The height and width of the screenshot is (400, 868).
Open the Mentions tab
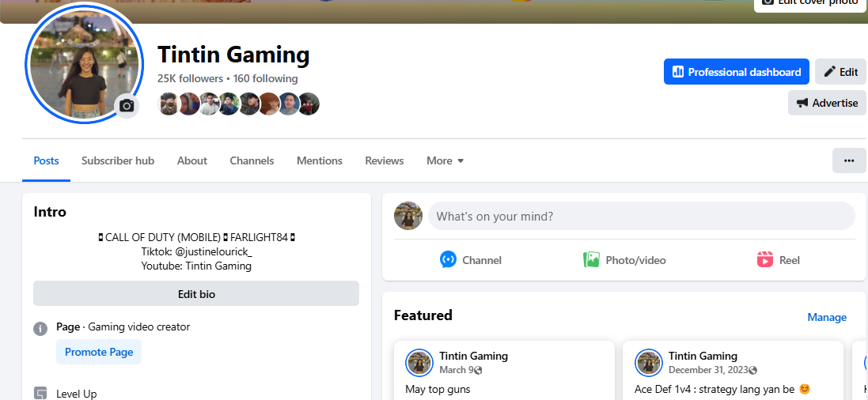320,161
